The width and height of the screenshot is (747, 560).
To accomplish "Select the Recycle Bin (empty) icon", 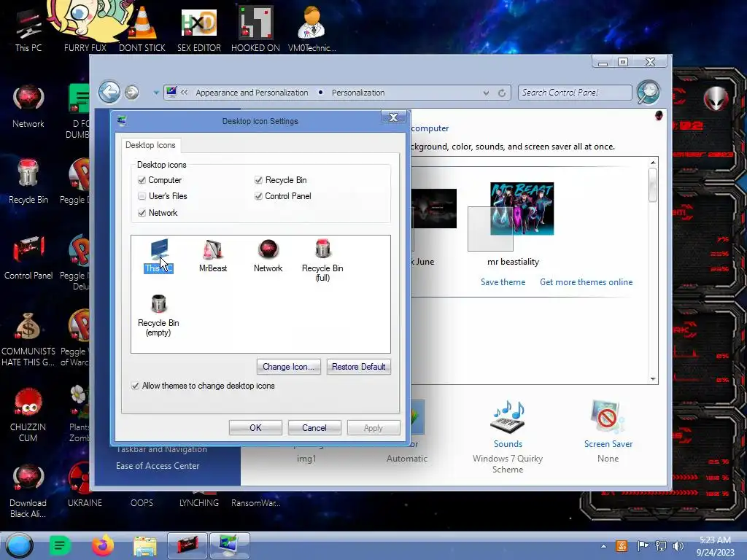I will pyautogui.click(x=158, y=315).
